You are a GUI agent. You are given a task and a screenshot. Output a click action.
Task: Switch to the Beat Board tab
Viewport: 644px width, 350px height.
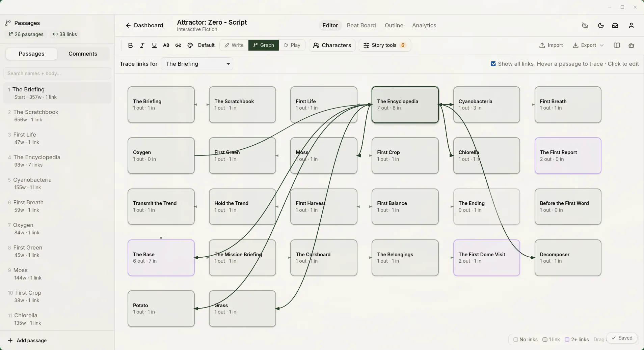[x=361, y=25]
